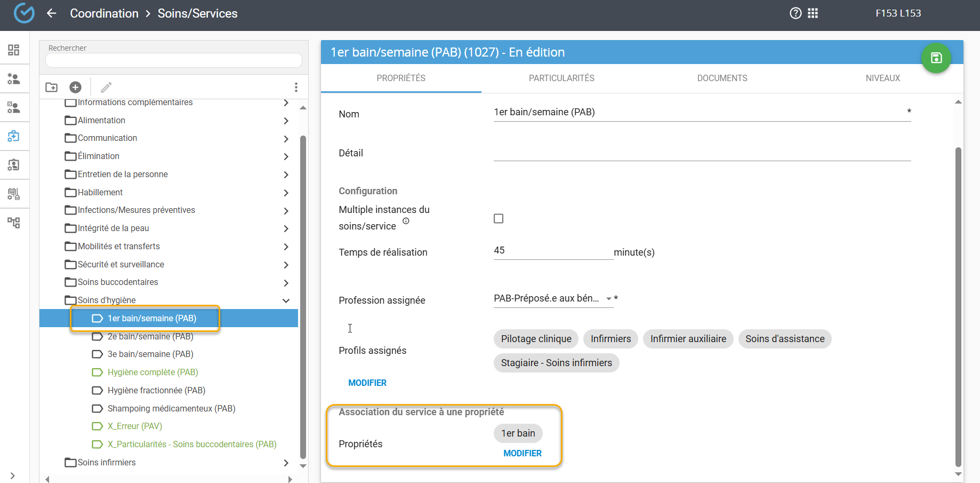Toggle Multiple instances du soins/service checkbox
This screenshot has width=980, height=483.
[x=499, y=219]
